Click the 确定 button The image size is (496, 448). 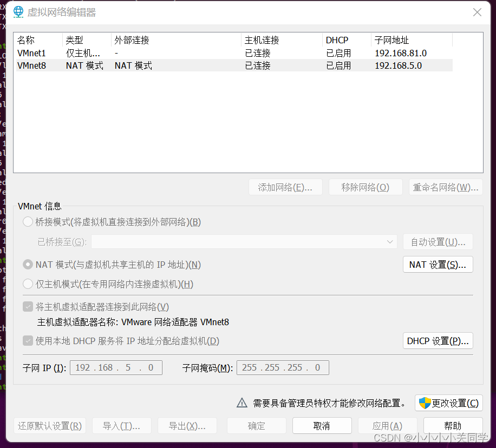tap(257, 426)
